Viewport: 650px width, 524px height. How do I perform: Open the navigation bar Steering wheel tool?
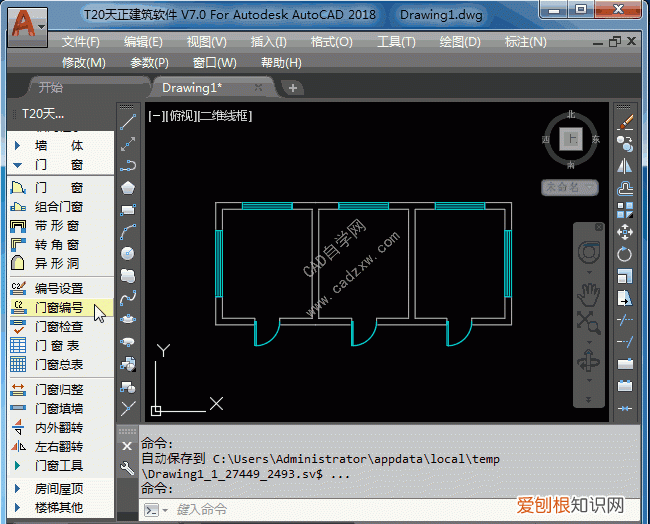589,252
